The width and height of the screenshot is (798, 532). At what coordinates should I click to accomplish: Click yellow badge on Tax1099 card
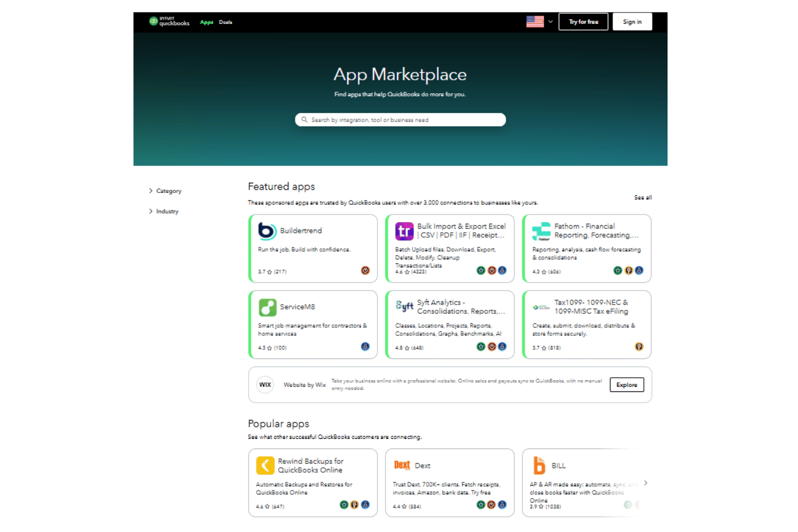(639, 347)
